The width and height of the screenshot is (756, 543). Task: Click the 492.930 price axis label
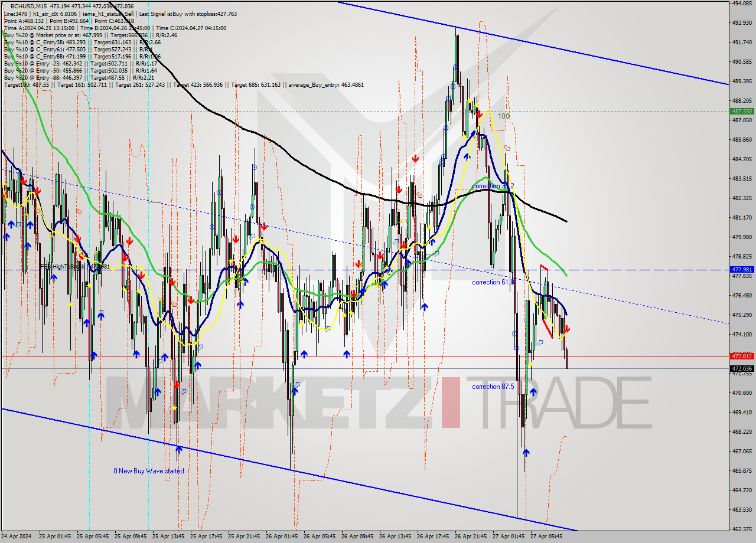pos(742,23)
